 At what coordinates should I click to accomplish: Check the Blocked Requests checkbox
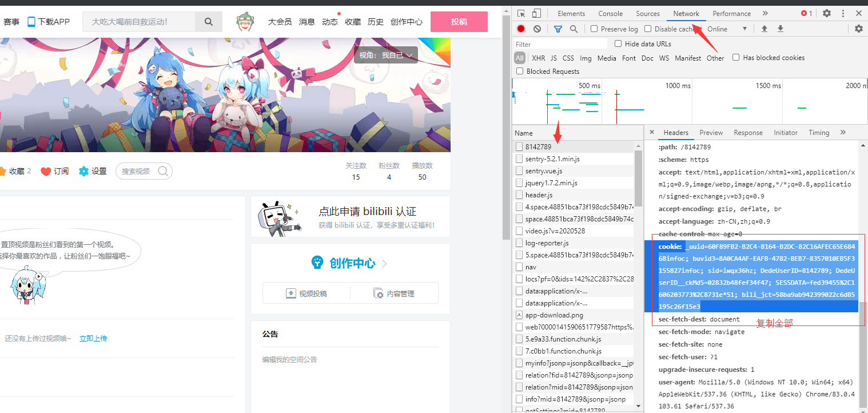[x=520, y=71]
